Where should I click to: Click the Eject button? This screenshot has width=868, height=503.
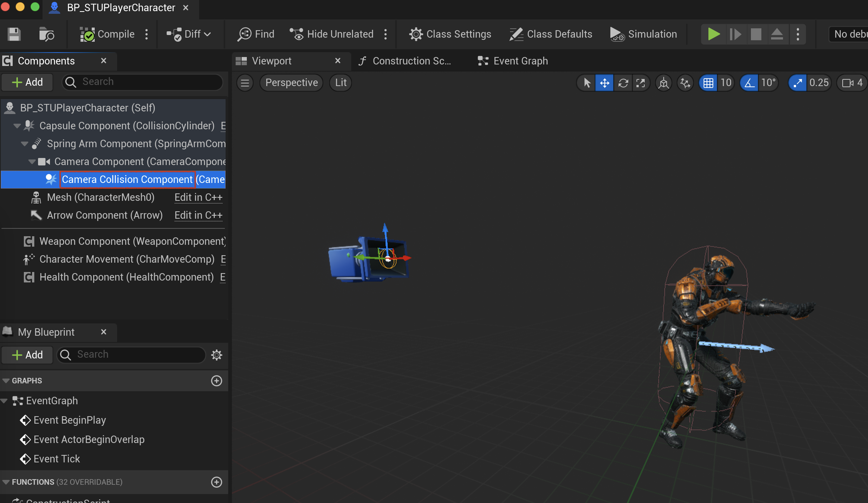pyautogui.click(x=777, y=34)
